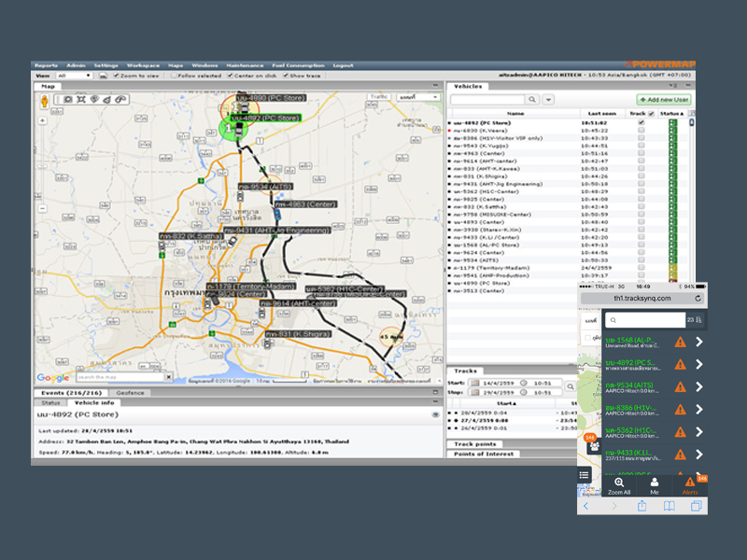The image size is (747, 560).
Task: Select fifth map toolbar link icon
Action: coord(120,100)
